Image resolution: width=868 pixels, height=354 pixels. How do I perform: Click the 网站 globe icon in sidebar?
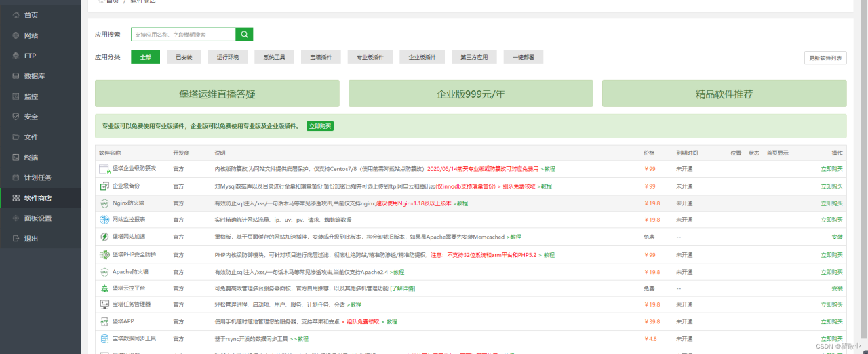click(16, 35)
